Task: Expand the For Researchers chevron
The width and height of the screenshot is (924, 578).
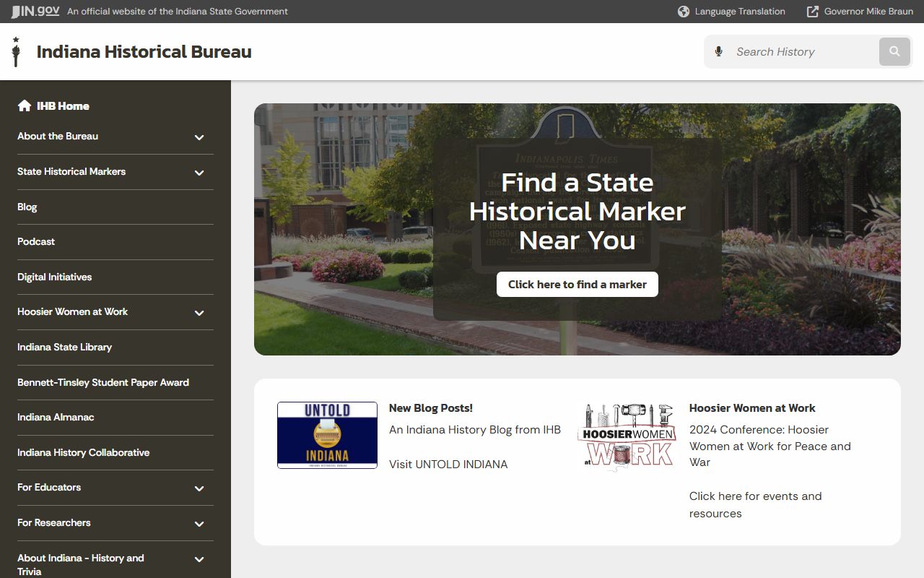Action: (x=199, y=524)
